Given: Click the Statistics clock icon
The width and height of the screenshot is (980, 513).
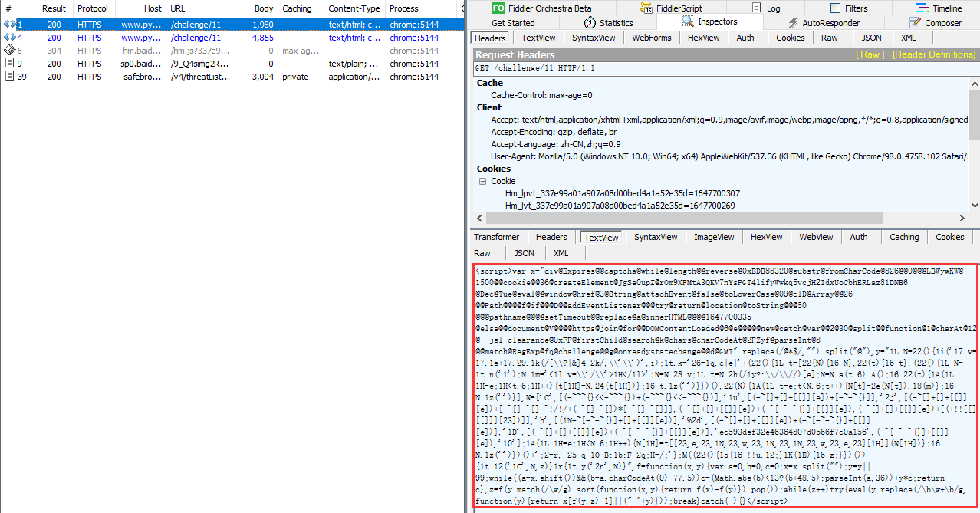Looking at the screenshot, I should click(587, 23).
